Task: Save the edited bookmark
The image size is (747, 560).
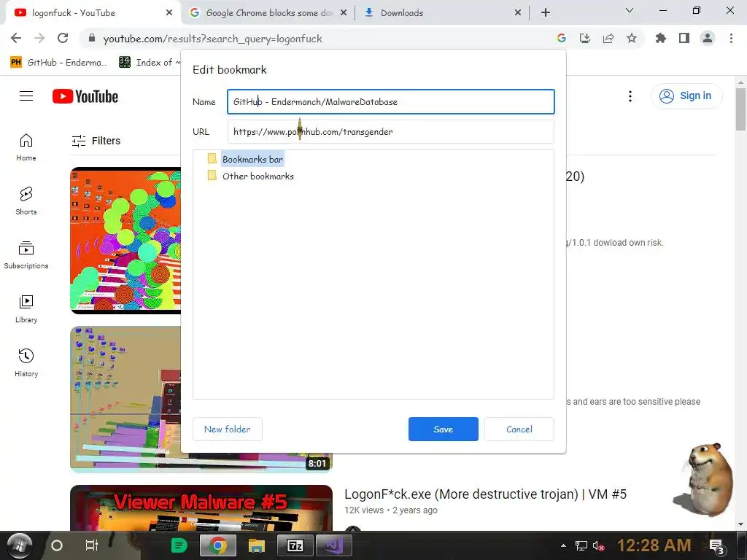Action: pyautogui.click(x=443, y=429)
